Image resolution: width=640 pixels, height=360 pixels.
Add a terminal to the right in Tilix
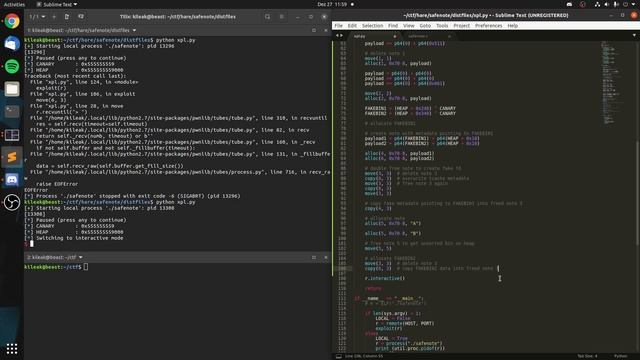pyautogui.click(x=67, y=17)
